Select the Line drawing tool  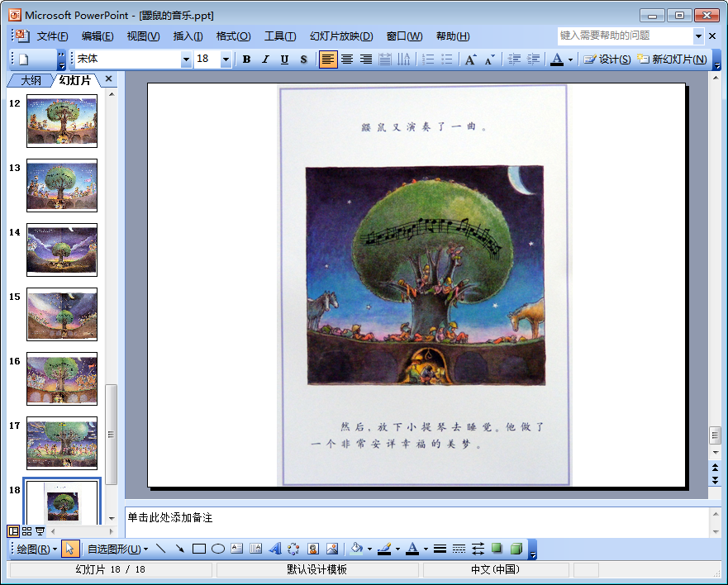coord(160,549)
